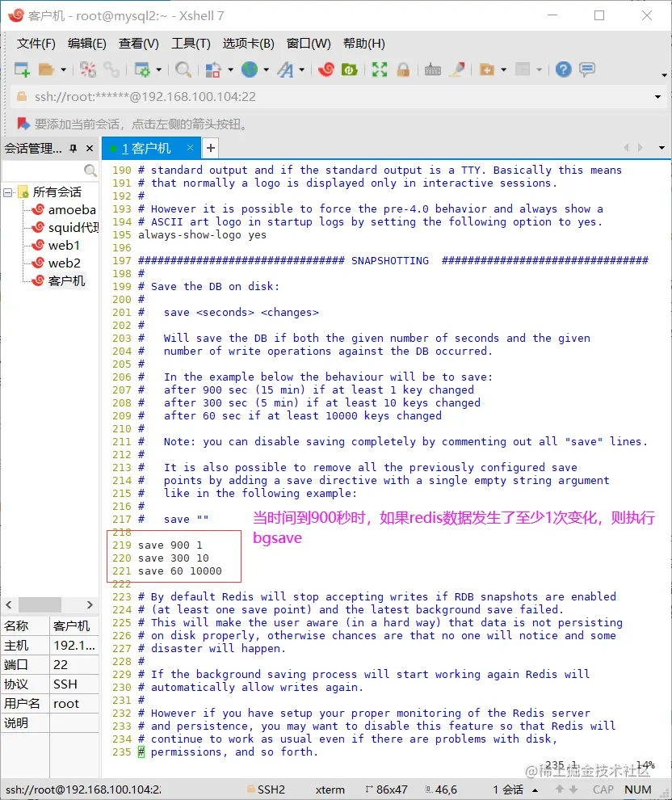Open the 工具(T) menu
This screenshot has width=672, height=800.
point(191,44)
